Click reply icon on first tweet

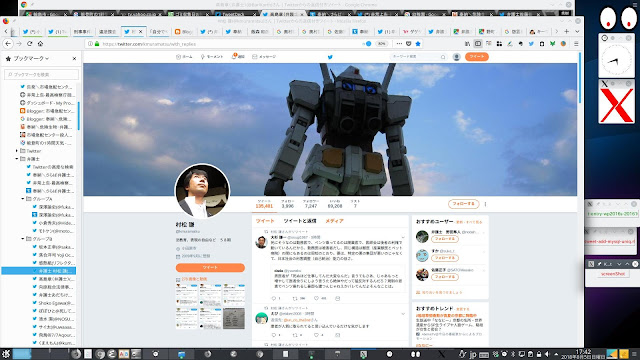274,298
